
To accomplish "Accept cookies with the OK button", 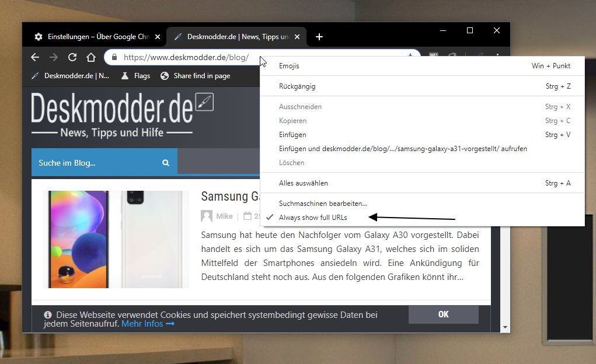I will pos(443,314).
